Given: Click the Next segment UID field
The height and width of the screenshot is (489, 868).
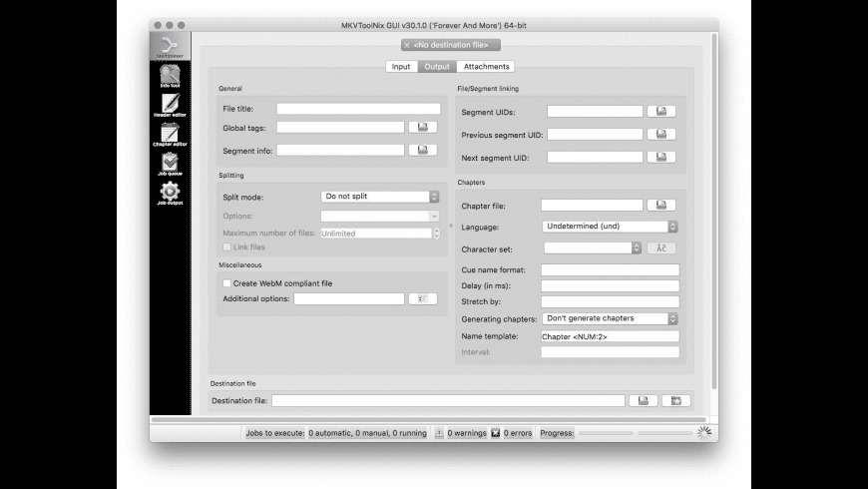Looking at the screenshot, I should click(595, 158).
